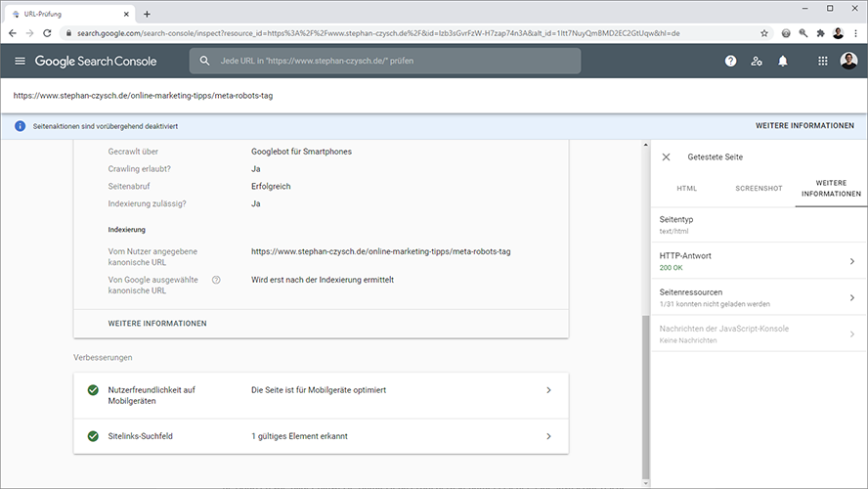Click the browser address bar
Screen dimensions: 868x489
[416, 33]
